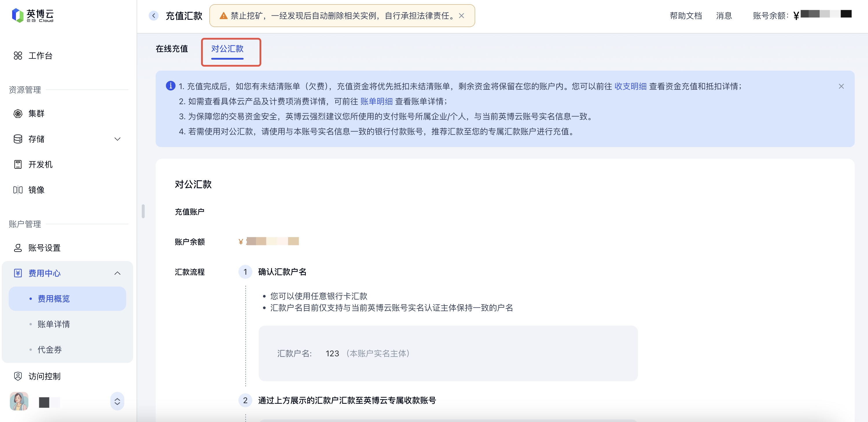
Task: Click the 费用中心 yen icon
Action: [18, 273]
